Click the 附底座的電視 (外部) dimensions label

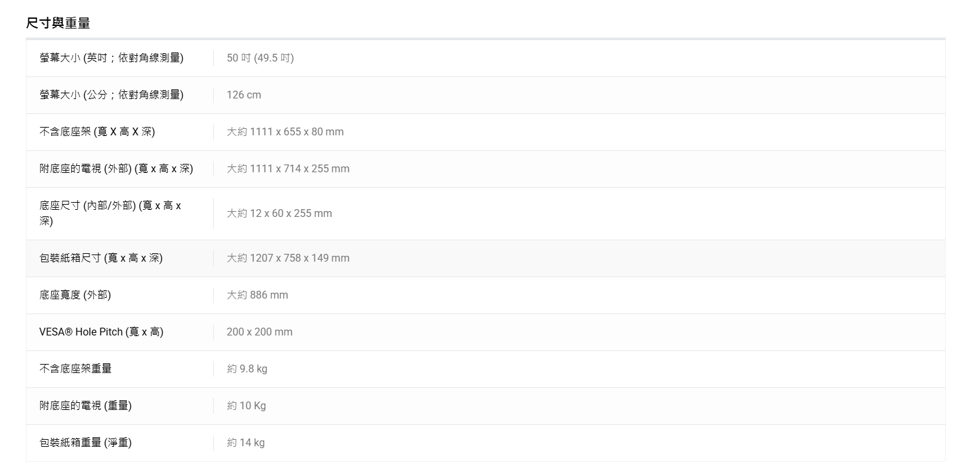pos(116,168)
